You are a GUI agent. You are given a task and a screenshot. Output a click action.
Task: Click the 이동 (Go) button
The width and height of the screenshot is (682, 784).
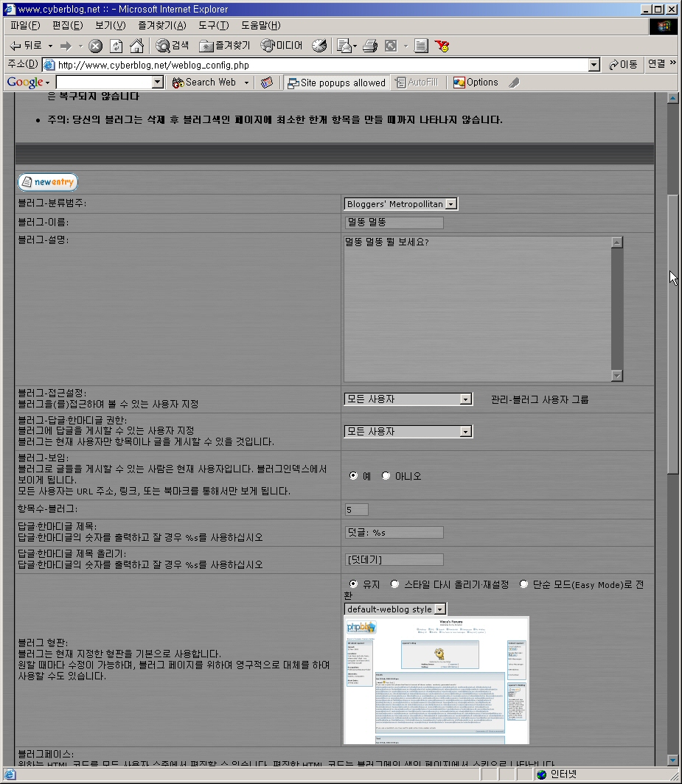pyautogui.click(x=623, y=65)
